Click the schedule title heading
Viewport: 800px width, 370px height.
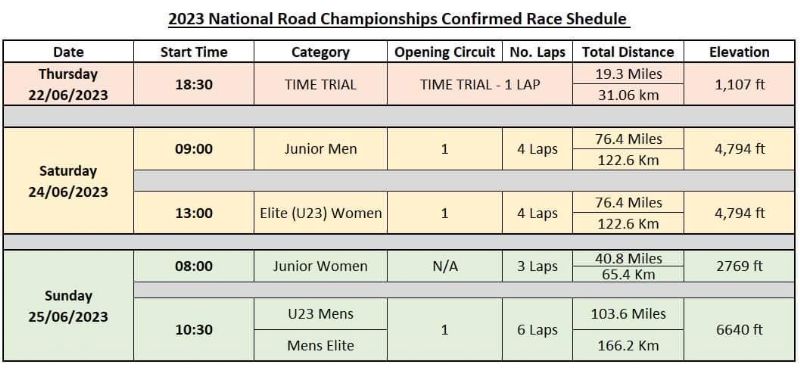point(399,19)
